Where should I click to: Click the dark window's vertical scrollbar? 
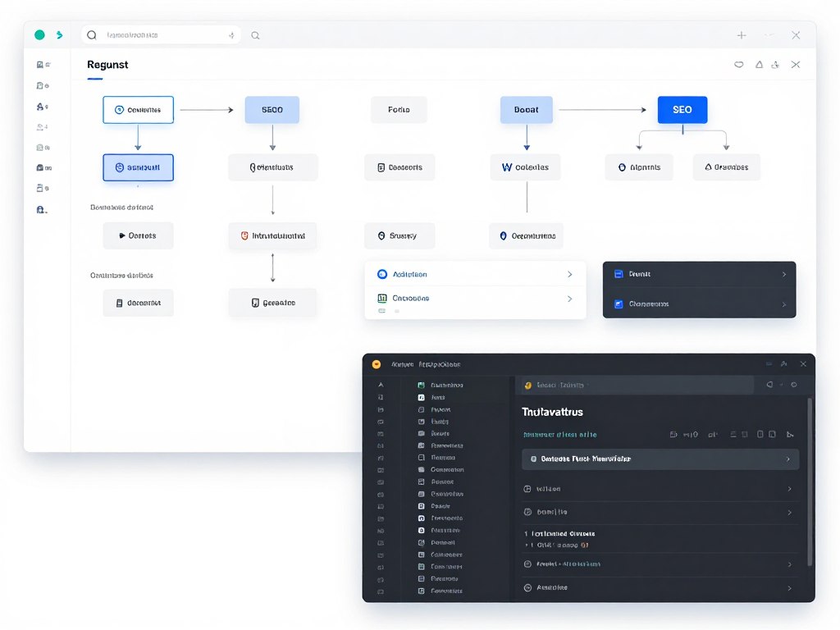pyautogui.click(x=810, y=482)
